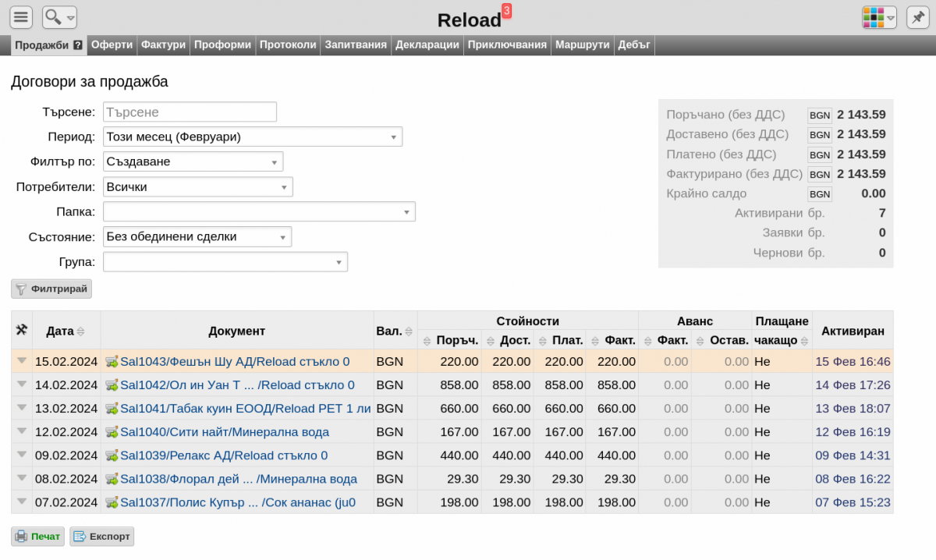The width and height of the screenshot is (936, 560).
Task: Switch to the Приключвания tab
Action: click(x=507, y=45)
